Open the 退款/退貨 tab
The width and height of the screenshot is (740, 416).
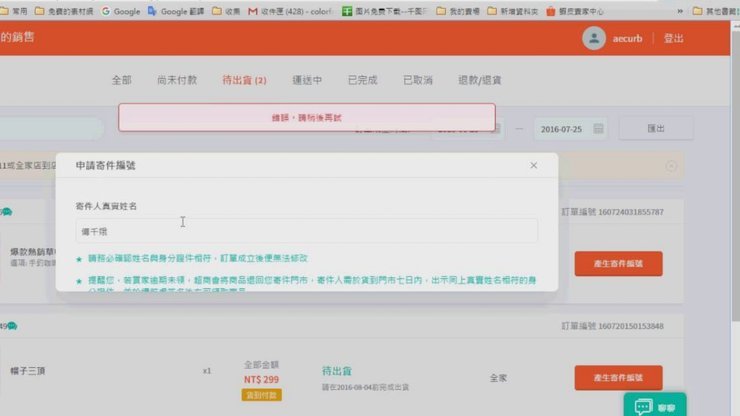click(479, 80)
